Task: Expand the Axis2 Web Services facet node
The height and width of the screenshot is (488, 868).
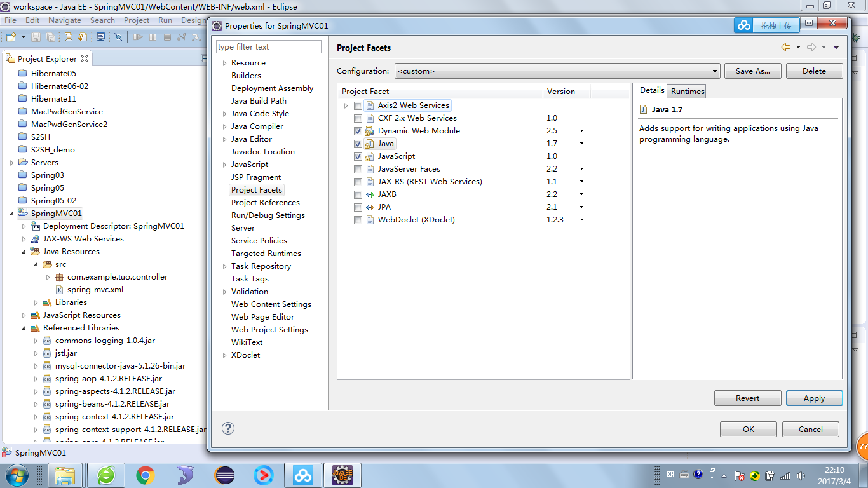Action: click(346, 105)
